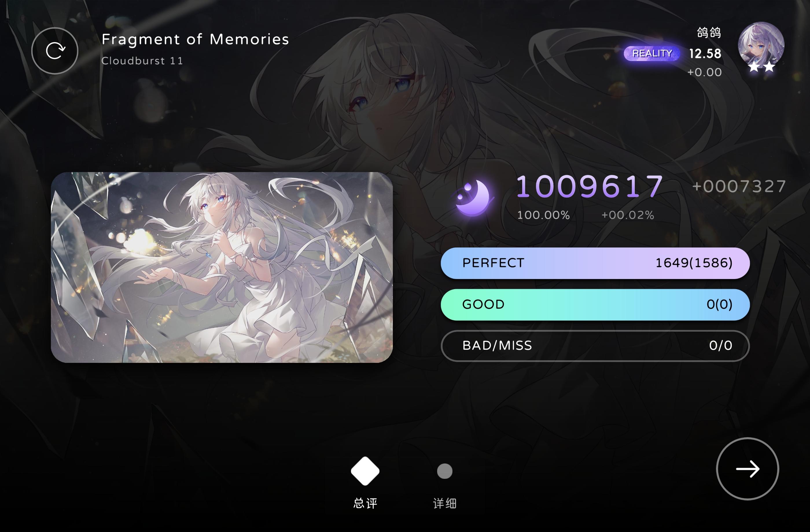Click the retry circular arrow icon
Screen dimensions: 810x532
click(55, 51)
